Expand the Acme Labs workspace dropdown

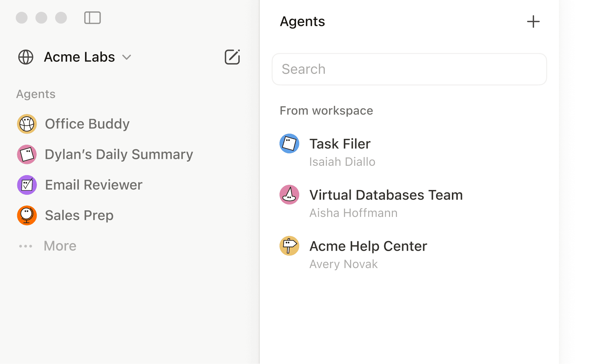(x=126, y=58)
